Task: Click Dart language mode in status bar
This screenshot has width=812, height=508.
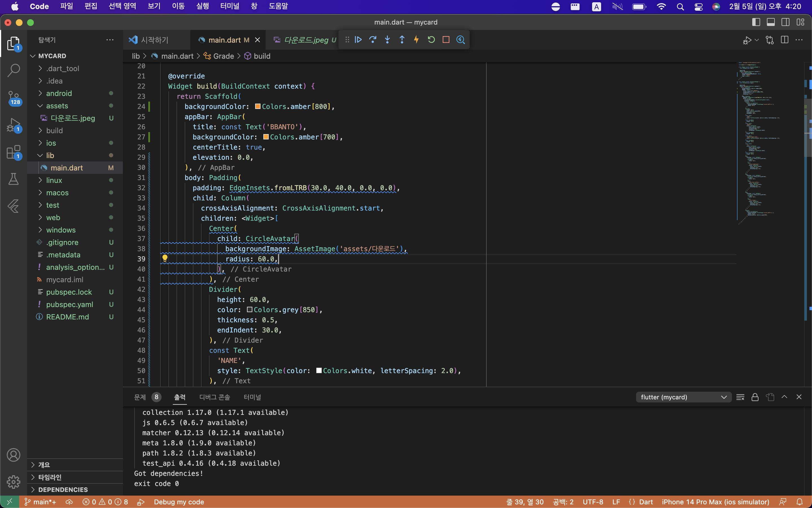Action: point(646,502)
